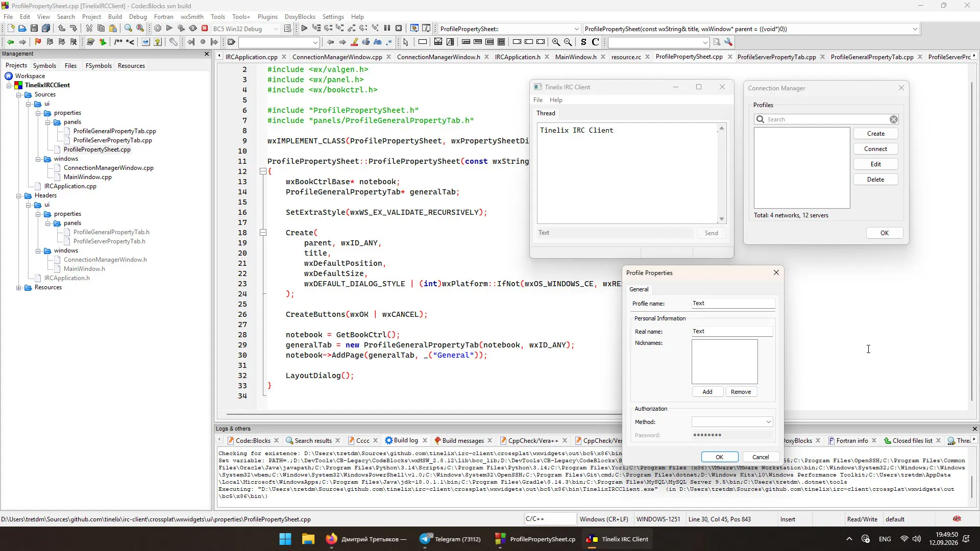This screenshot has height=551, width=980.
Task: Click Delete in Connection Manager
Action: point(876,180)
